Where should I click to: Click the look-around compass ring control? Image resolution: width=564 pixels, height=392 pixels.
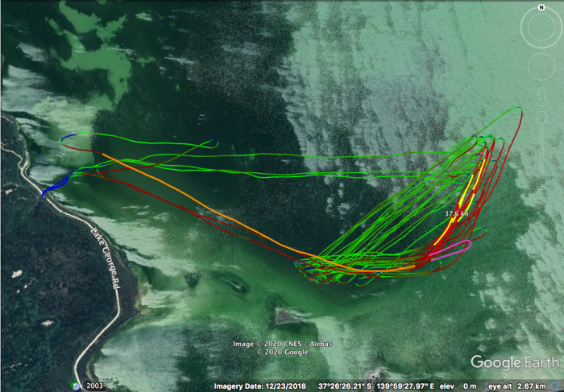coord(541,27)
